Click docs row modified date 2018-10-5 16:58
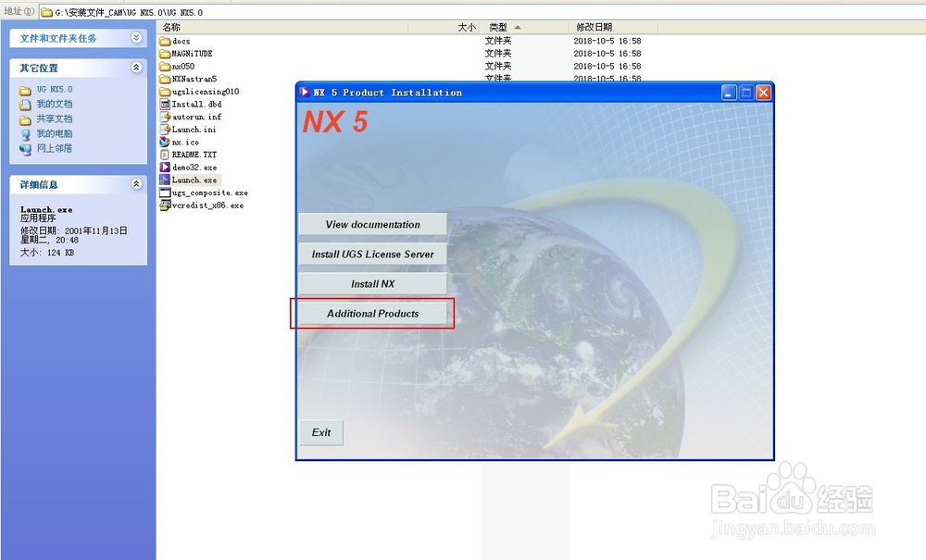The width and height of the screenshot is (926, 560). [x=607, y=42]
